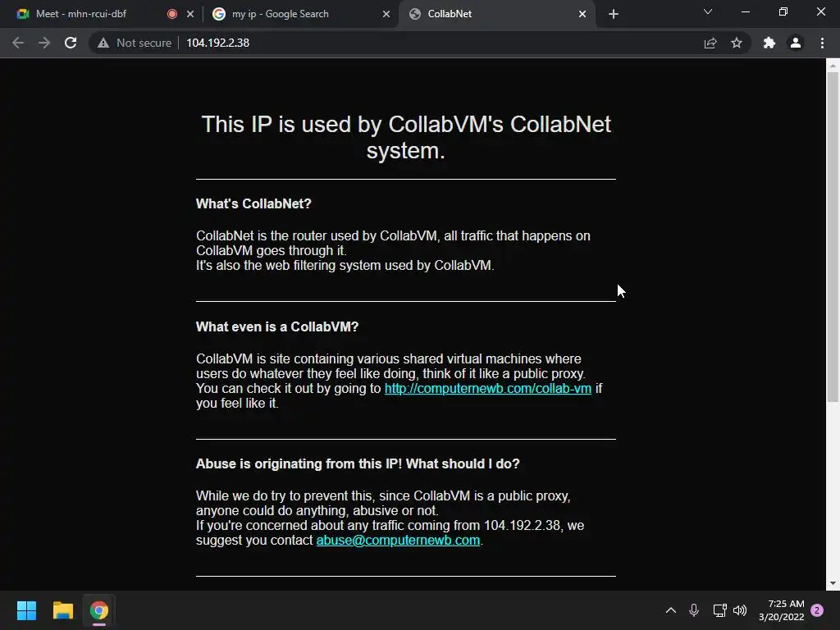The height and width of the screenshot is (630, 840).
Task: Open the Not secure site warning
Action: 134,43
